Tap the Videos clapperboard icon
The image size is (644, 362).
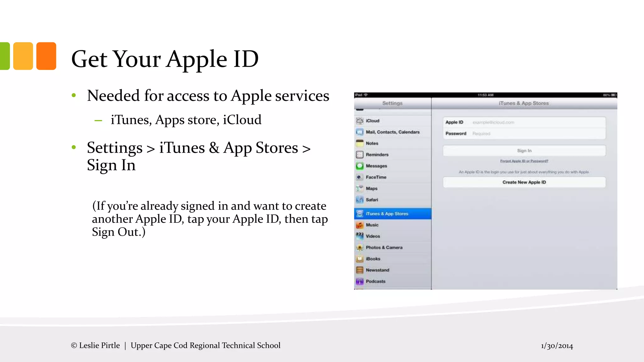(360, 236)
